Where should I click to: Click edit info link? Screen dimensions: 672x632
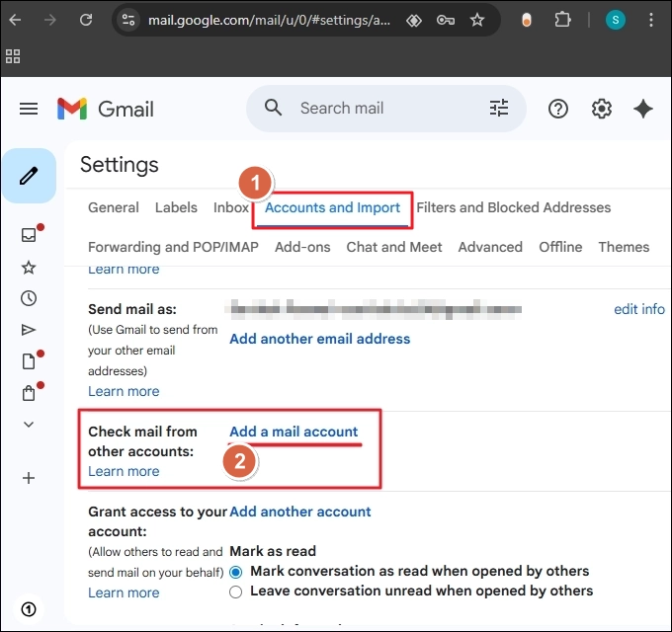pyautogui.click(x=639, y=309)
